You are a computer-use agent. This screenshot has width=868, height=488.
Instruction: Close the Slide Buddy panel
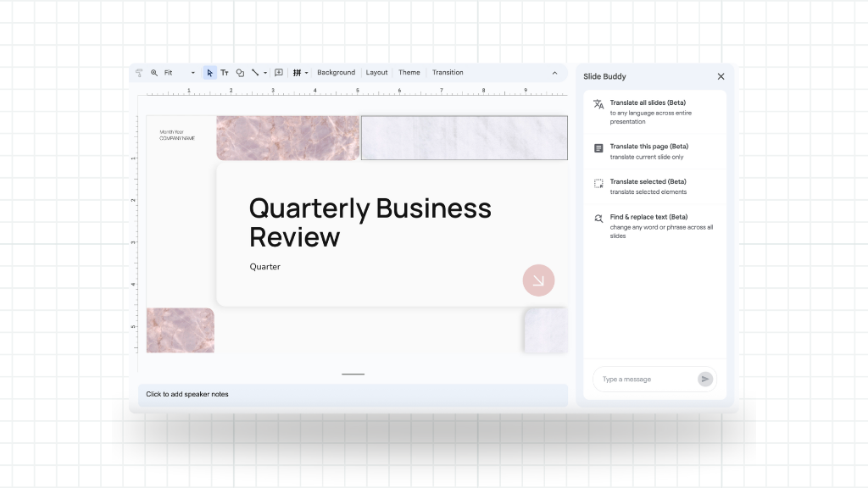coord(721,76)
